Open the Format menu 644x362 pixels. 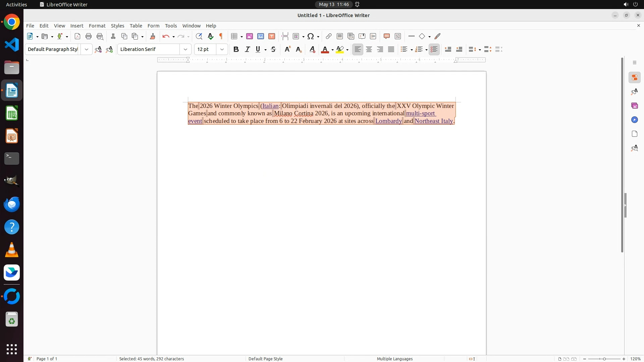97,26
